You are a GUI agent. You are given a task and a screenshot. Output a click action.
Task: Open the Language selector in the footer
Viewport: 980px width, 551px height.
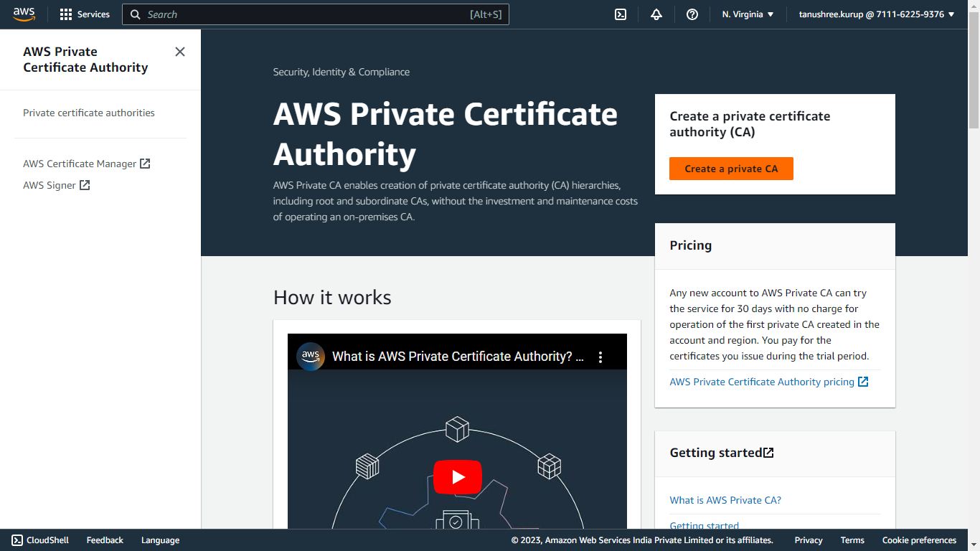(160, 540)
